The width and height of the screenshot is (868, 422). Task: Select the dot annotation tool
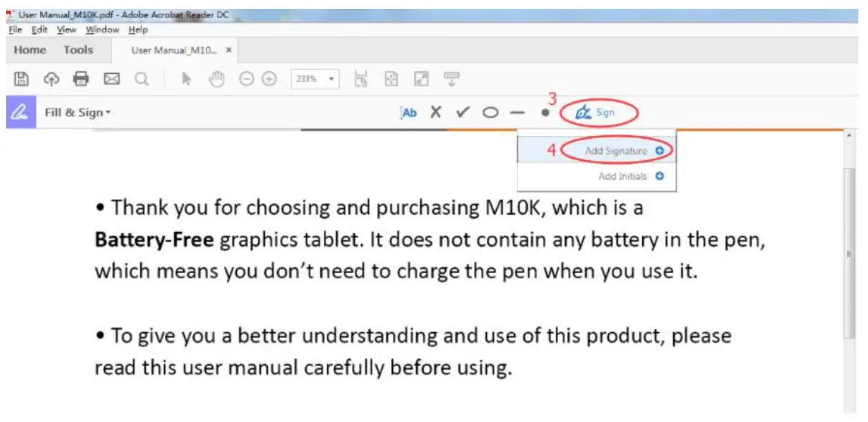click(x=543, y=112)
